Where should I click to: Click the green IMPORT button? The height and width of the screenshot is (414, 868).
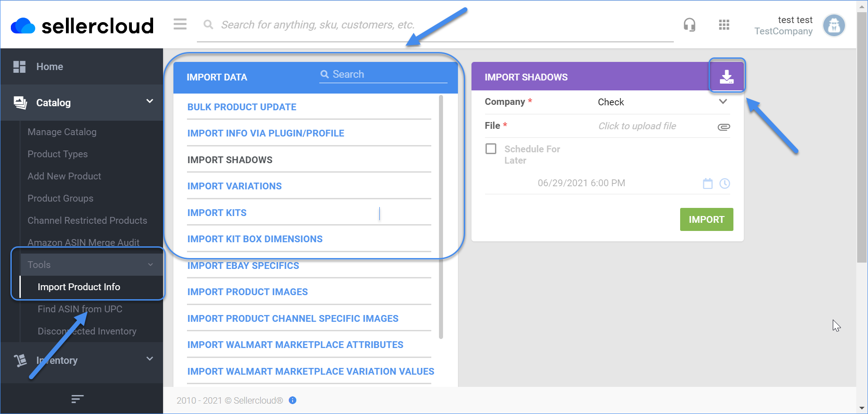tap(706, 220)
